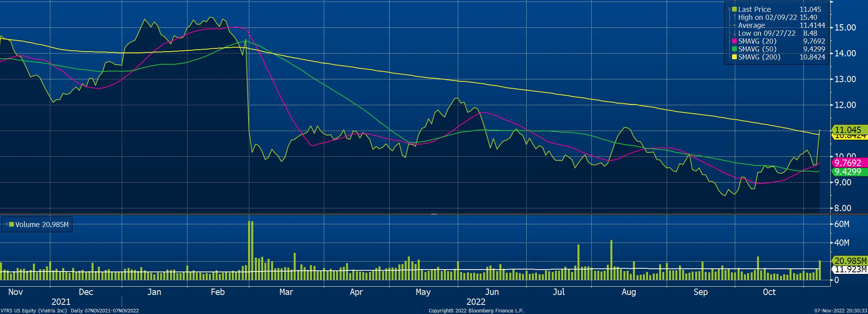
Task: Click the green SMAVG (50) color swatch
Action: (x=734, y=49)
